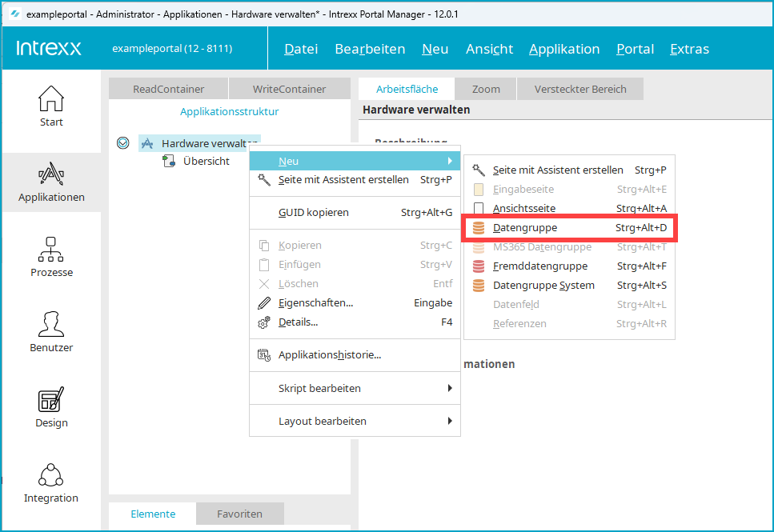Viewport: 774px width, 532px height.
Task: Select Datengruppe System
Action: [x=569, y=286]
